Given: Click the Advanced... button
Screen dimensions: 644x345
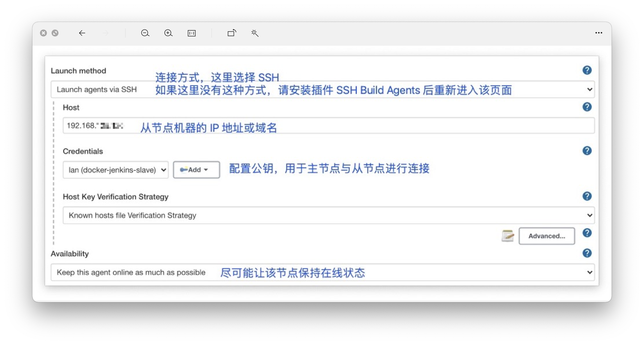Looking at the screenshot, I should pos(547,236).
